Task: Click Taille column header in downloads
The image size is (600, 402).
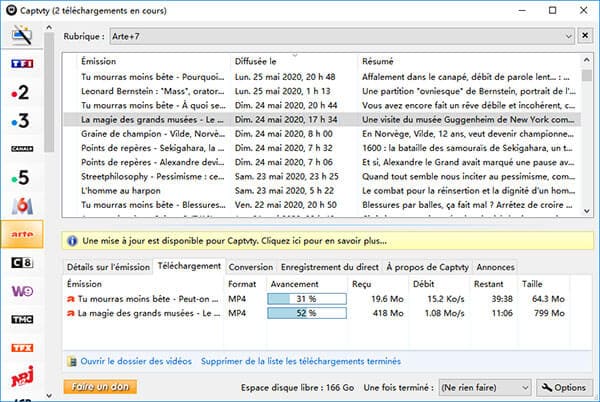Action: [x=532, y=284]
